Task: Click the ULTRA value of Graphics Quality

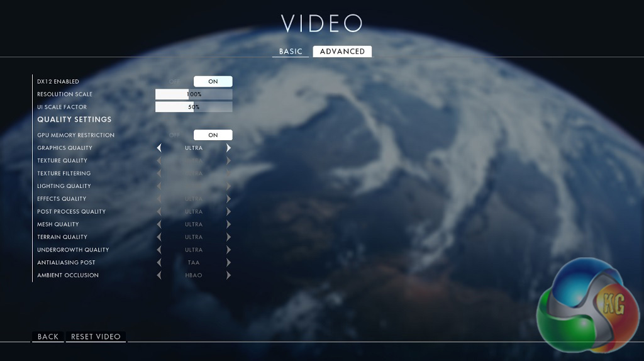Action: 194,148
